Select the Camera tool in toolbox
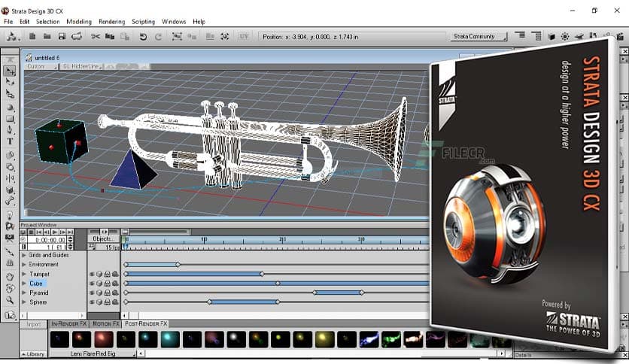The width and height of the screenshot is (629, 364). click(10, 238)
